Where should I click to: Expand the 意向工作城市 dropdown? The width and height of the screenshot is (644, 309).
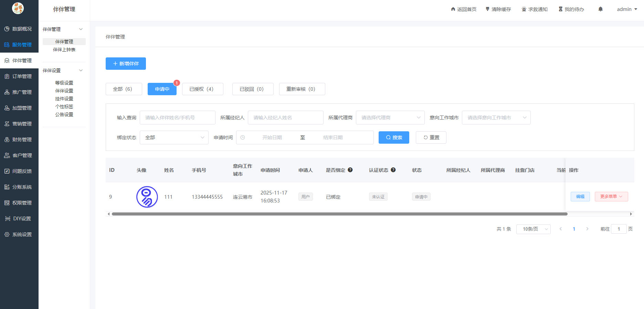(x=496, y=118)
